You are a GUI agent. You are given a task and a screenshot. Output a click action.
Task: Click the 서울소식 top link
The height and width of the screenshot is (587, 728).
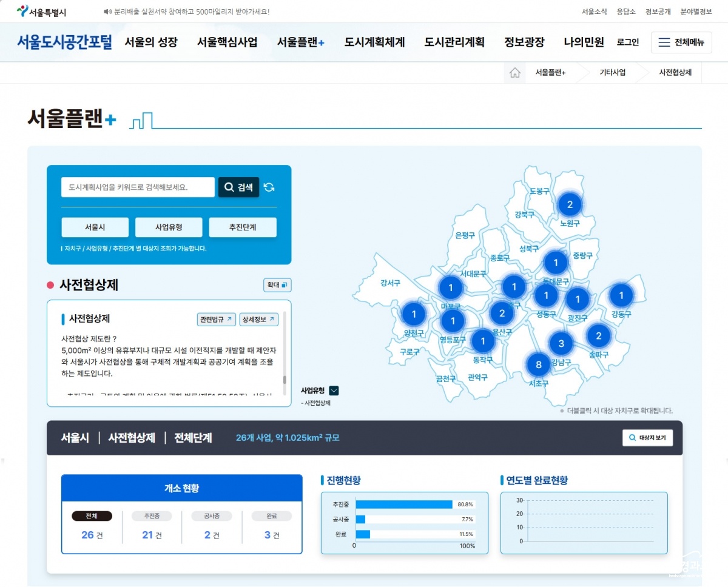593,12
